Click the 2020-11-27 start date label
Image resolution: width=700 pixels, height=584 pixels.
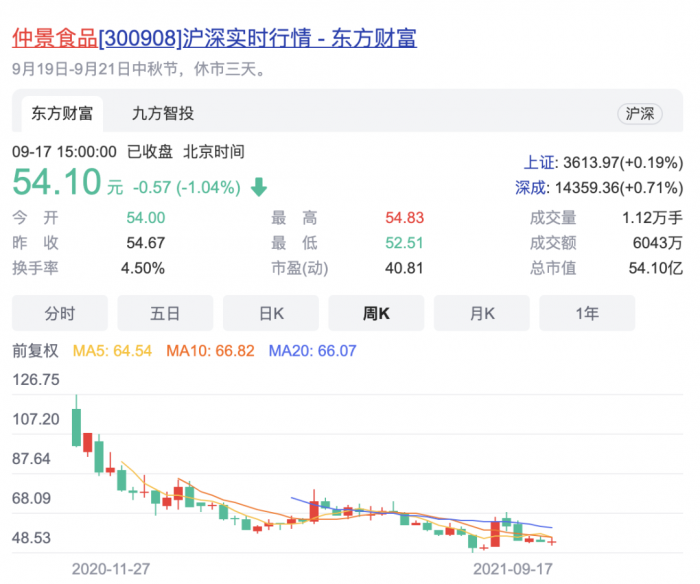(x=111, y=569)
